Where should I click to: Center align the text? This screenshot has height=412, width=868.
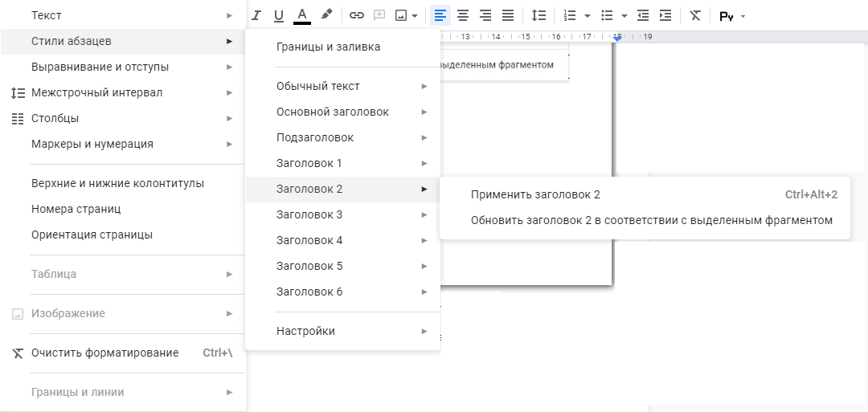(463, 15)
